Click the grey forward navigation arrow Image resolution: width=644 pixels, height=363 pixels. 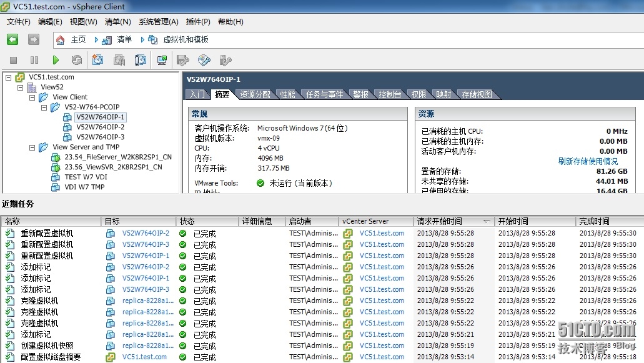point(34,39)
